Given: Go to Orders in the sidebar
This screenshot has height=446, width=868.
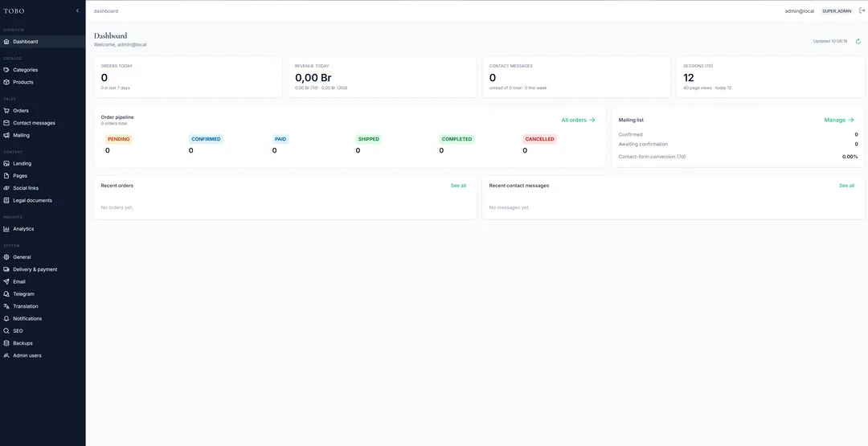Looking at the screenshot, I should pos(43,111).
